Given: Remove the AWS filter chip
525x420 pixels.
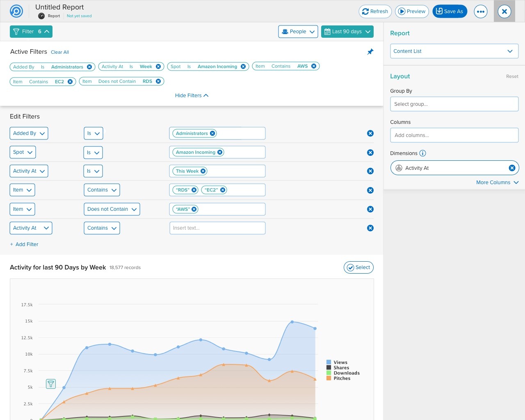Looking at the screenshot, I should (x=314, y=66).
